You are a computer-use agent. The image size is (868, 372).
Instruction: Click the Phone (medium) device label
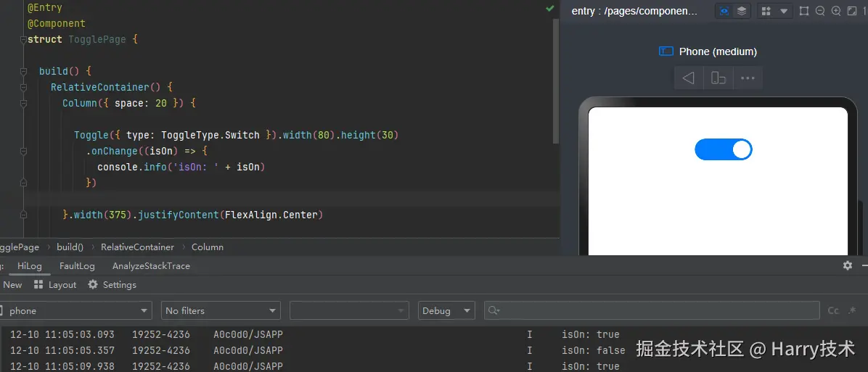pyautogui.click(x=718, y=51)
